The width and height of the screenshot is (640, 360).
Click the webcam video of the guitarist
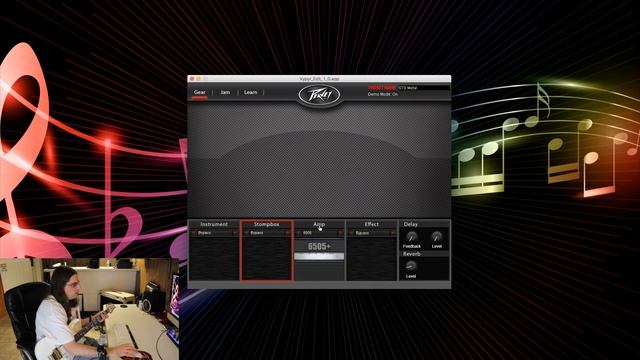click(89, 309)
